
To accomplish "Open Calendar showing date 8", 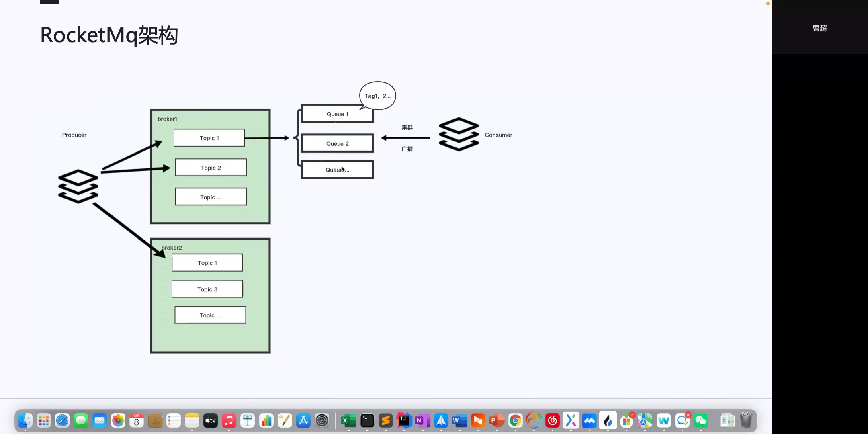I will [137, 421].
